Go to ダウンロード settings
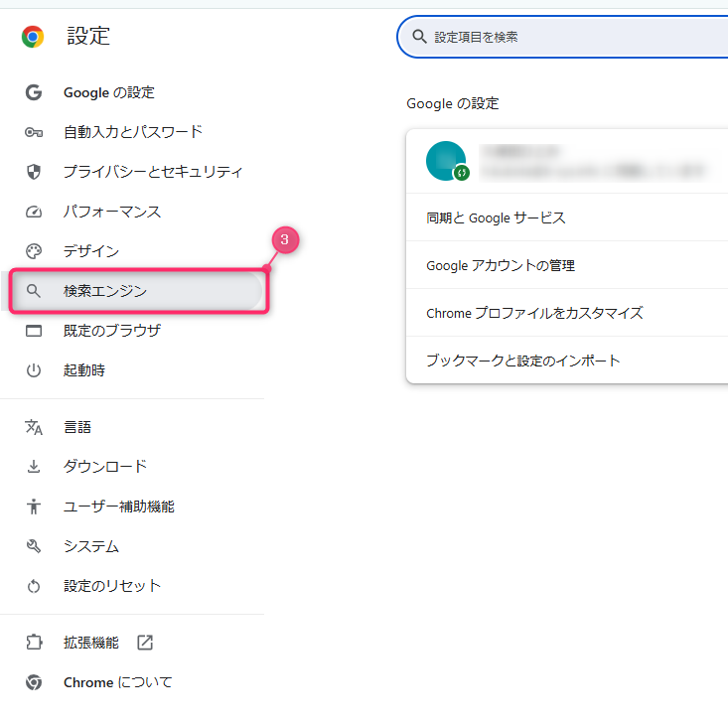The image size is (728, 724). pyautogui.click(x=105, y=467)
